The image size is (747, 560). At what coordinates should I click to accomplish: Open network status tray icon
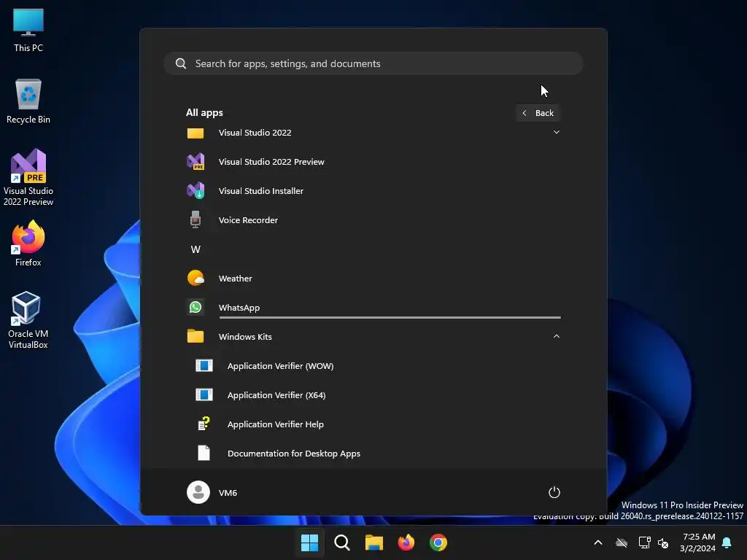click(644, 542)
